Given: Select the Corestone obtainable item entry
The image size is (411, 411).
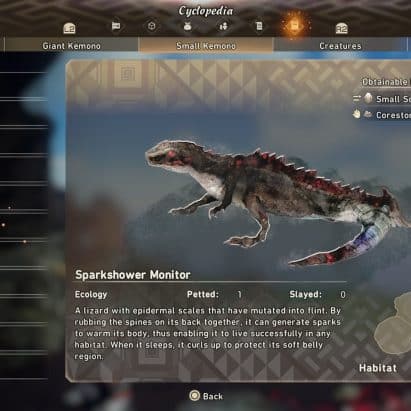Looking at the screenshot, I should click(x=382, y=115).
